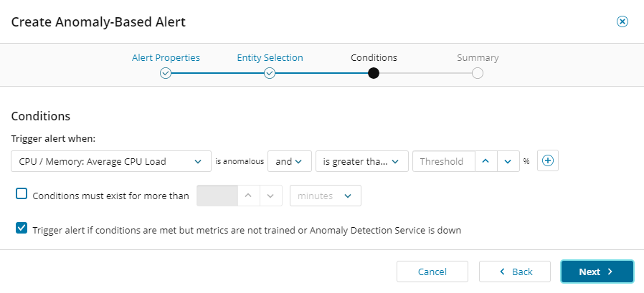
Task: Go to the Entity Selection step
Action: [270, 58]
